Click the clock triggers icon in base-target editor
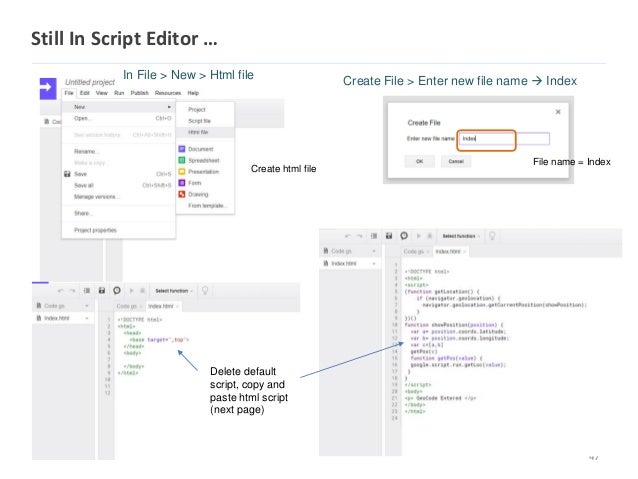The height and width of the screenshot is (479, 638). [117, 290]
